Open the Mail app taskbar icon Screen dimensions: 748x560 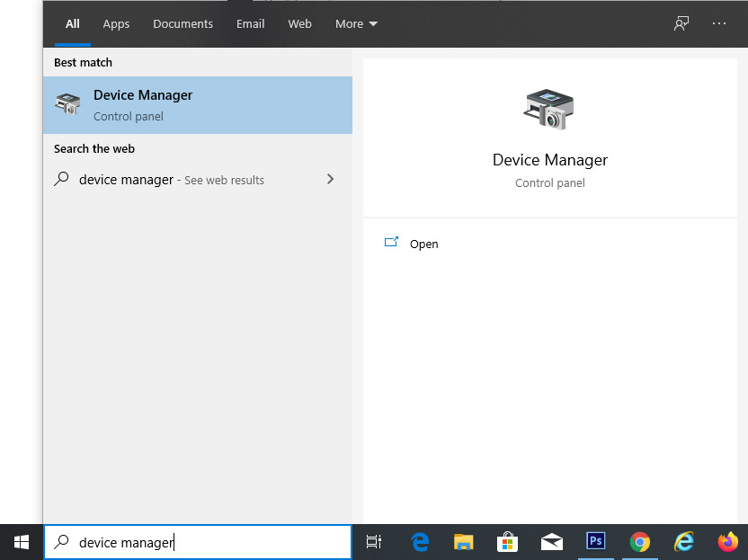pos(551,542)
